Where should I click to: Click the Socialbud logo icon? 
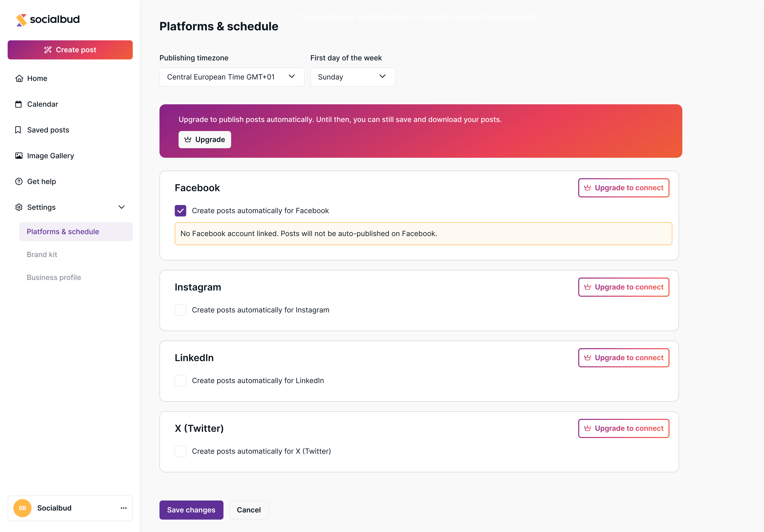(21, 20)
